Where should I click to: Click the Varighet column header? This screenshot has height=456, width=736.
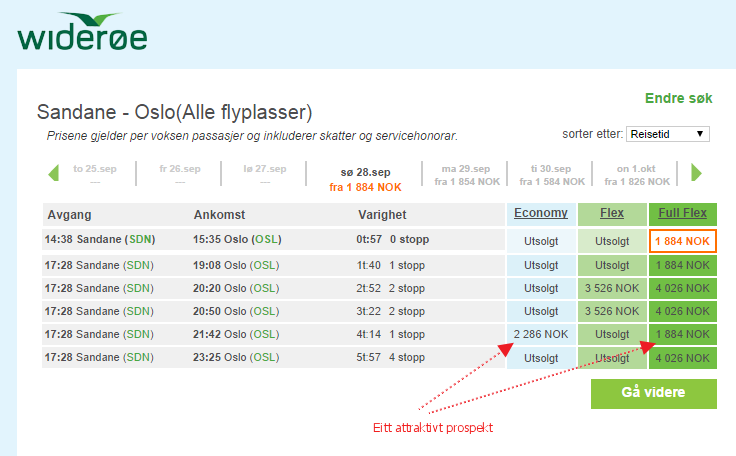(382, 215)
